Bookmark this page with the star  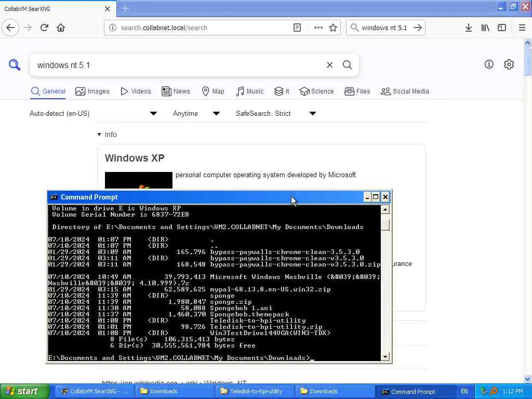click(333, 28)
